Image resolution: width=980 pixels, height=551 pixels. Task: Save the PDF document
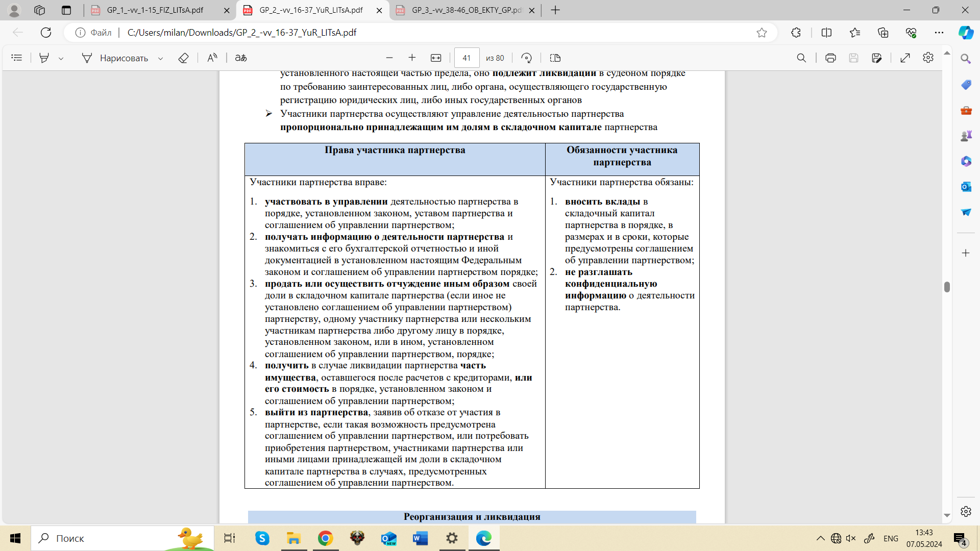click(x=853, y=58)
